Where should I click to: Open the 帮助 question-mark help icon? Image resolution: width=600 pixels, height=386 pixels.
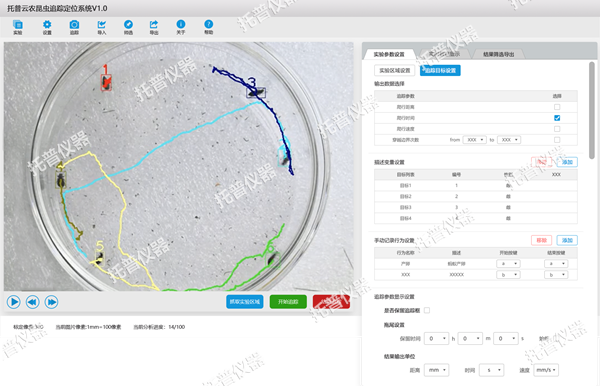[x=208, y=27]
